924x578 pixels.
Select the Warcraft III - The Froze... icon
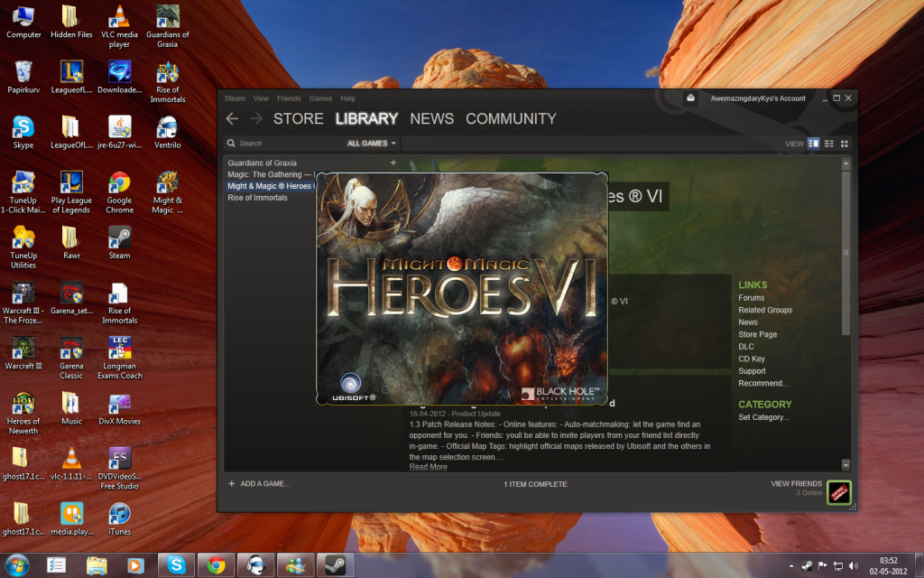23,303
